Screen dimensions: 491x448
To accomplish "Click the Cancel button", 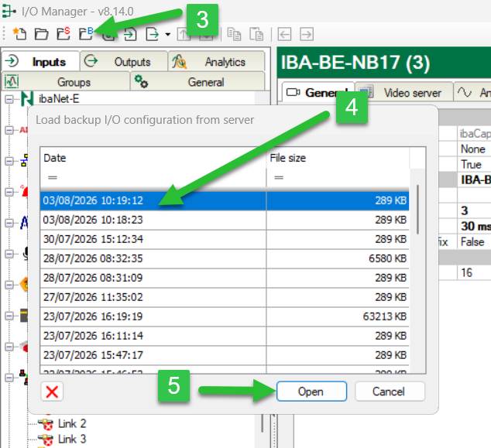I will point(390,391).
